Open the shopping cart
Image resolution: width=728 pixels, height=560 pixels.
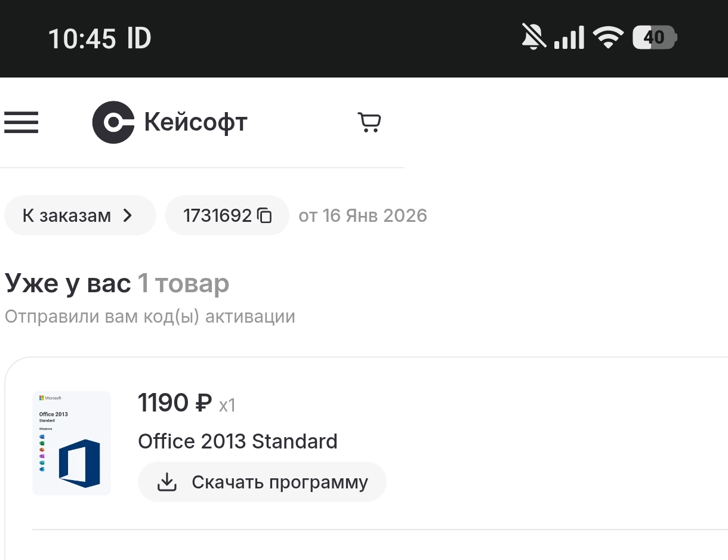click(x=369, y=122)
